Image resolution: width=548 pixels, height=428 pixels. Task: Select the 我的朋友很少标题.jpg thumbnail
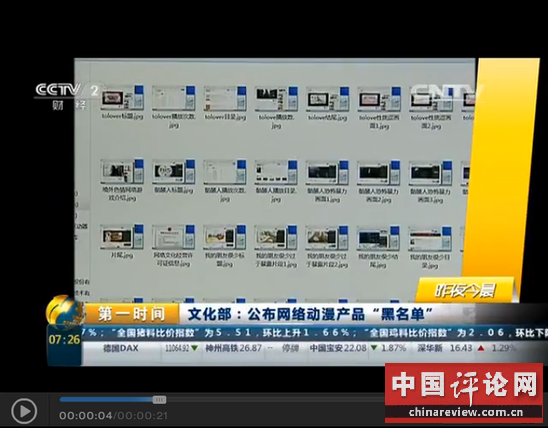224,238
